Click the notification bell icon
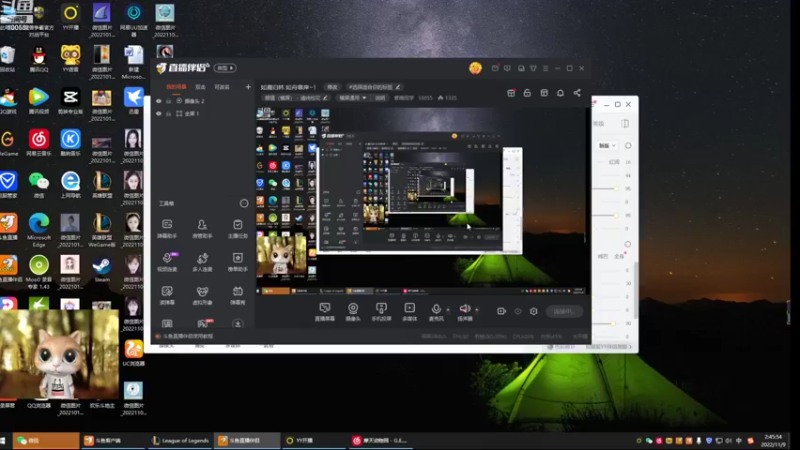Viewport: 800px width, 450px height. coord(560,92)
